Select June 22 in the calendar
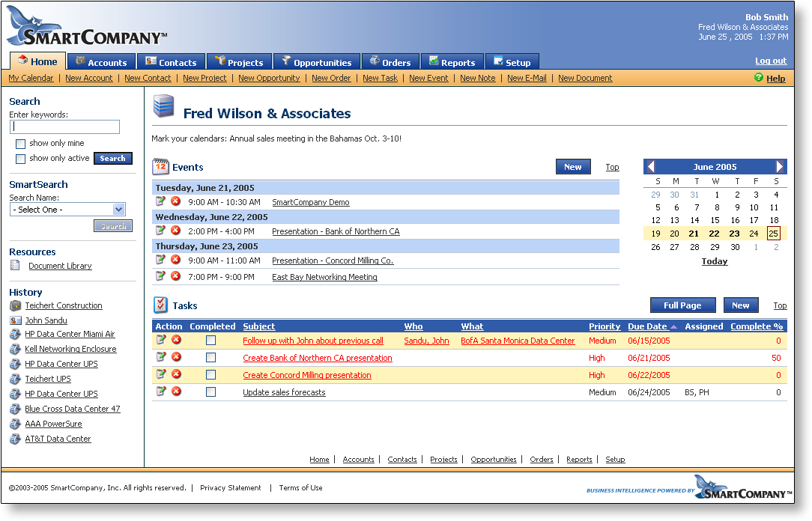This screenshot has height=521, width=812. pos(714,234)
